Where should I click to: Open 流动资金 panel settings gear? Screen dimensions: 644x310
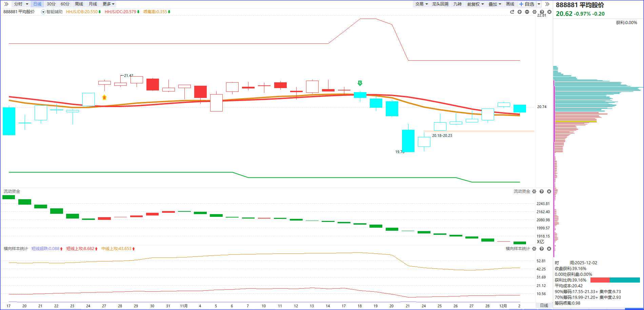tap(534, 191)
